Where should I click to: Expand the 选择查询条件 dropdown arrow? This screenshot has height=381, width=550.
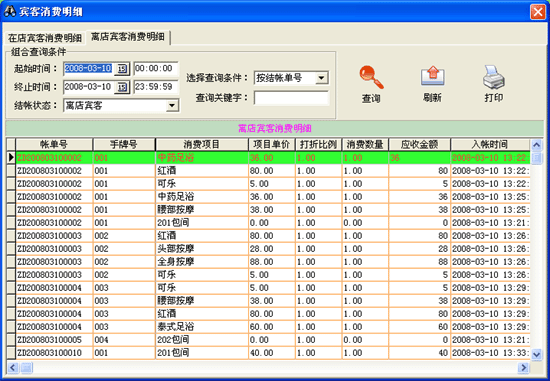[x=321, y=78]
